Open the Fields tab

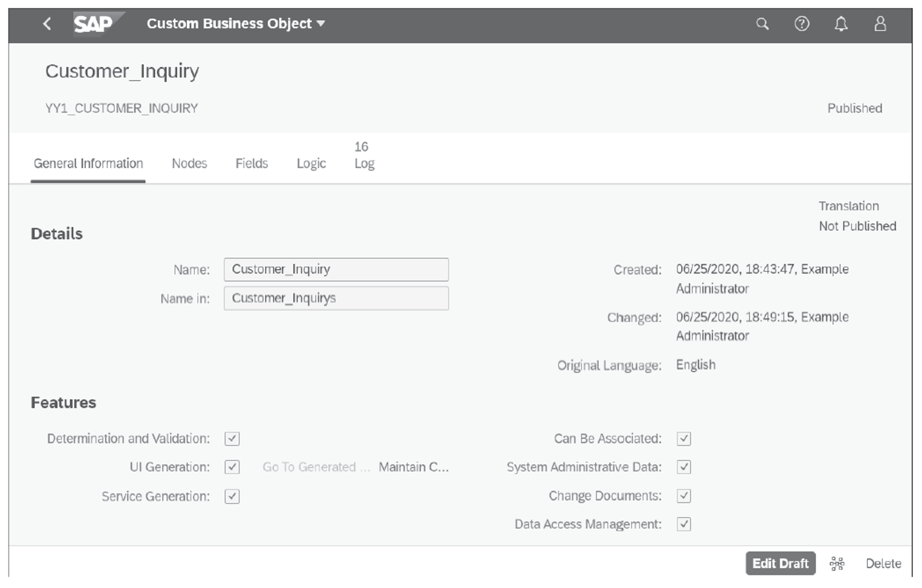click(x=252, y=163)
